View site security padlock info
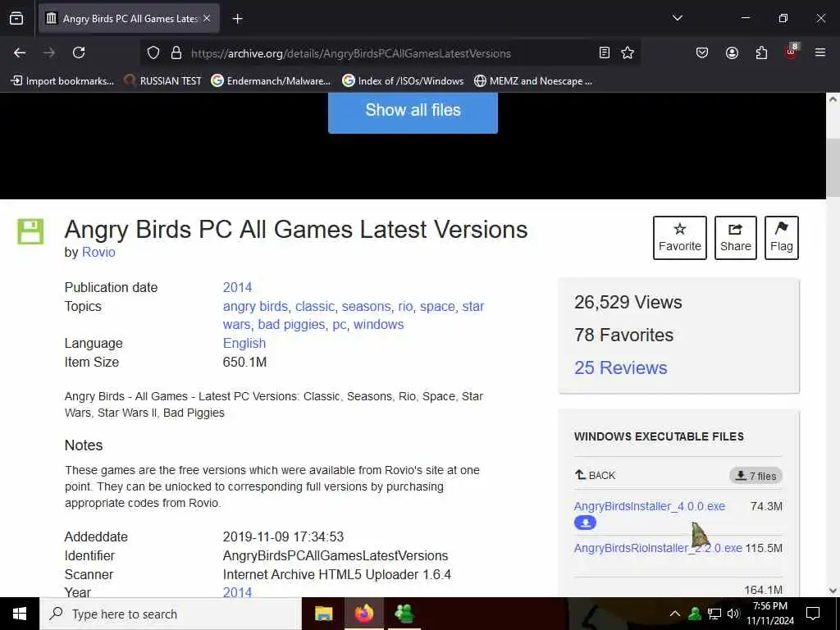Image resolution: width=840 pixels, height=630 pixels. coord(176,53)
